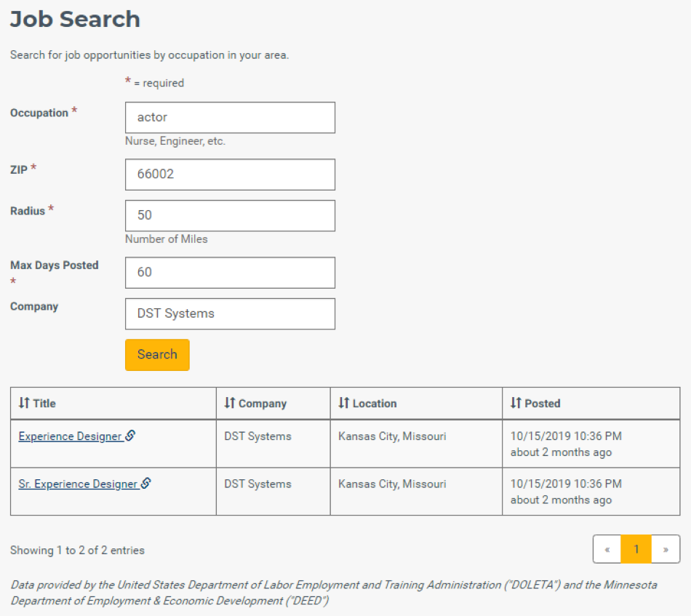Click sort arrows icon beside Company header
Image resolution: width=691 pixels, height=616 pixels.
[x=229, y=403]
